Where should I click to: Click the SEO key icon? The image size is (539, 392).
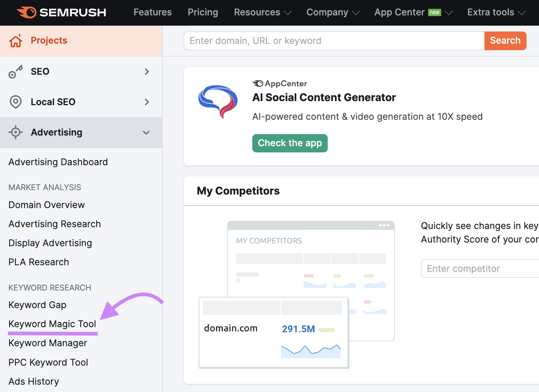coord(16,72)
